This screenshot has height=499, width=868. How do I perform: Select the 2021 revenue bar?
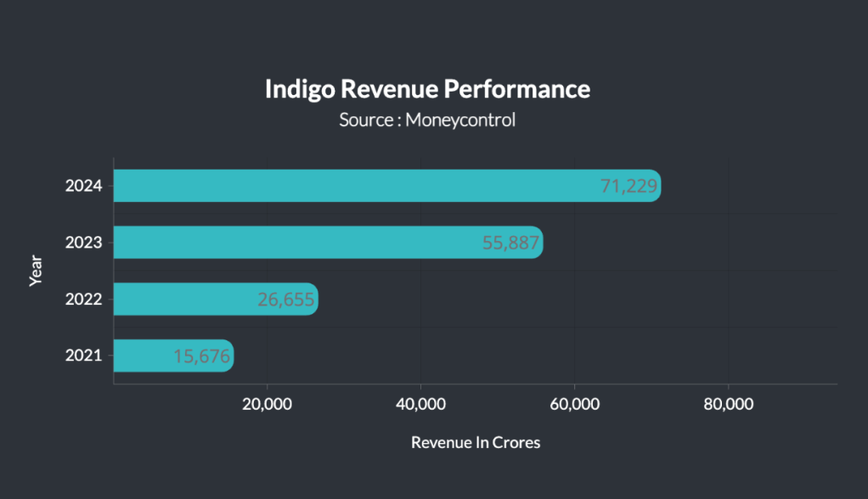point(144,356)
